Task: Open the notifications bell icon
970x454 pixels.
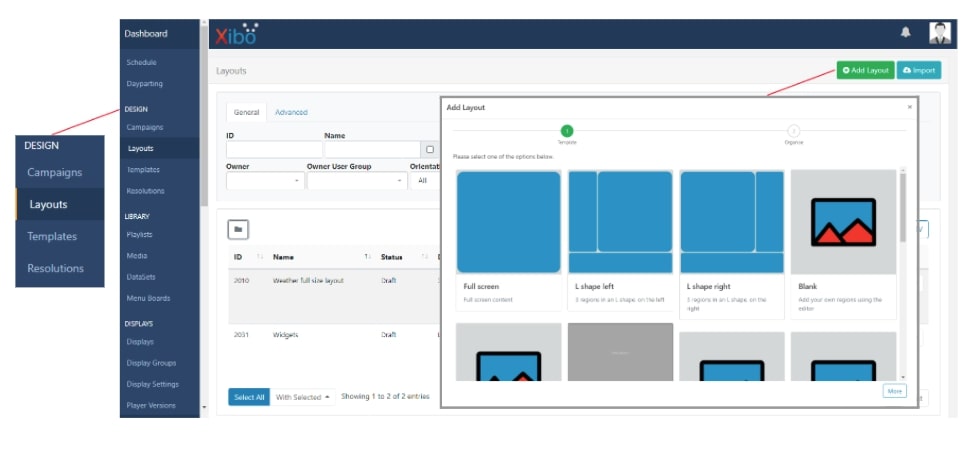Action: 905,32
